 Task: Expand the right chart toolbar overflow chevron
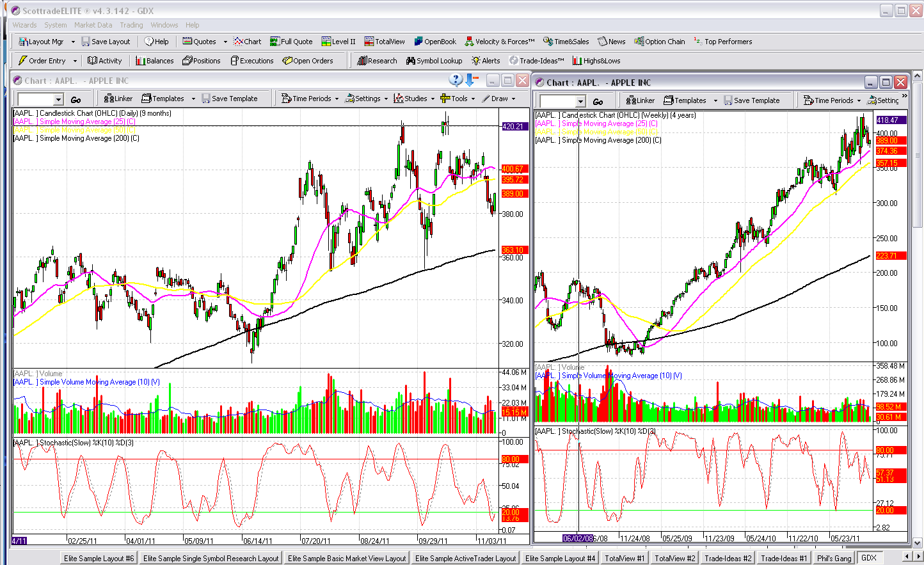click(904, 95)
